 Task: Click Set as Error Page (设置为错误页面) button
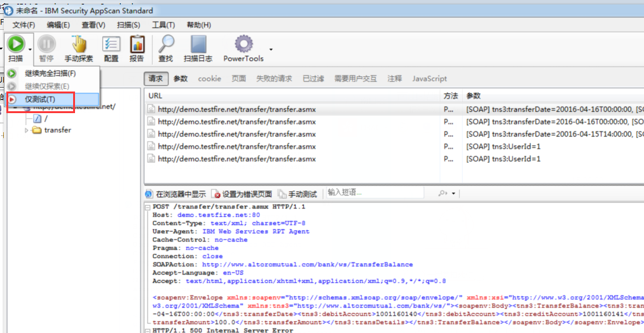[243, 193]
